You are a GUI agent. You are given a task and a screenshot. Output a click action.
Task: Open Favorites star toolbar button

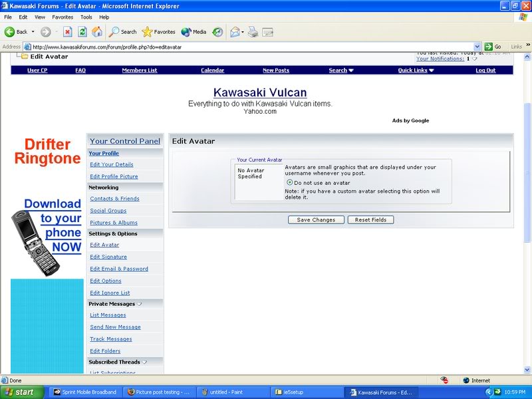158,32
